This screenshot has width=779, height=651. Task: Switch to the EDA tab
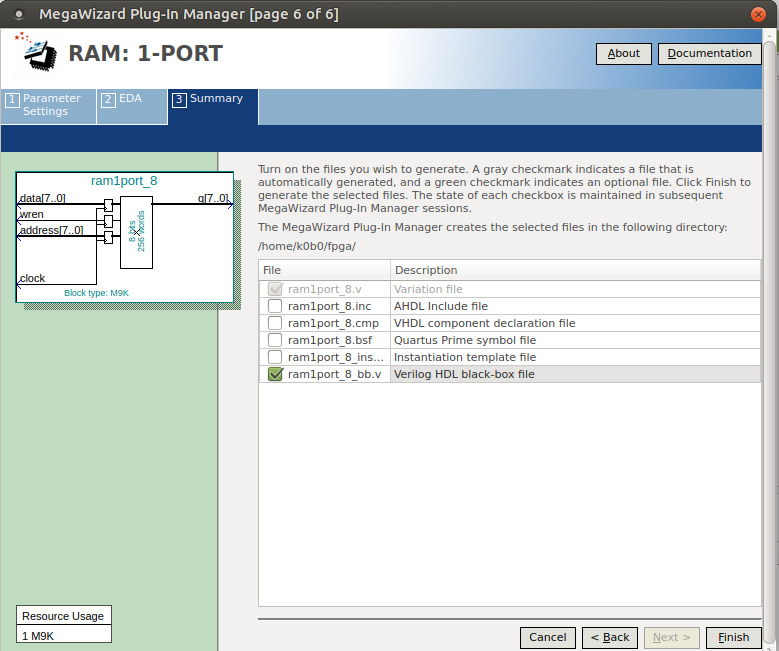pos(132,106)
